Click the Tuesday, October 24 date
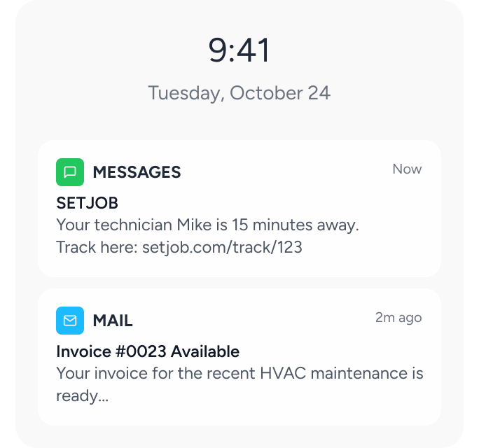Viewport: 479px width, 448px height. click(x=239, y=93)
